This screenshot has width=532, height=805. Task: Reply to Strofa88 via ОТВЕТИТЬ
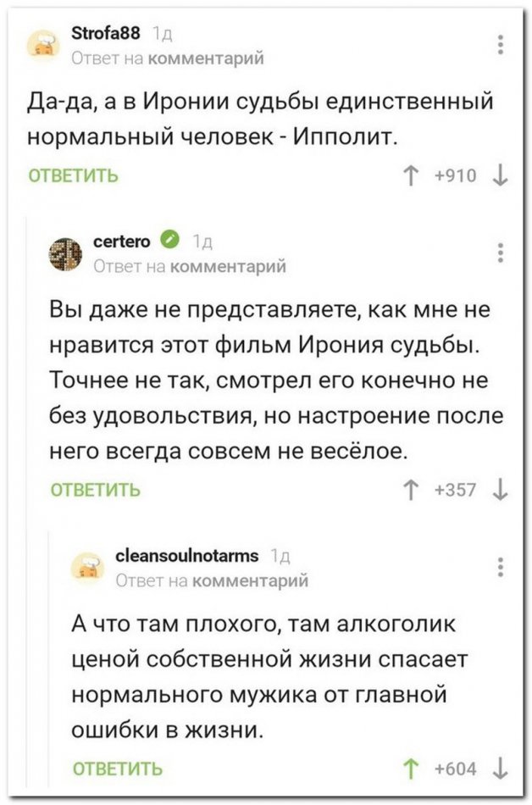(x=74, y=176)
